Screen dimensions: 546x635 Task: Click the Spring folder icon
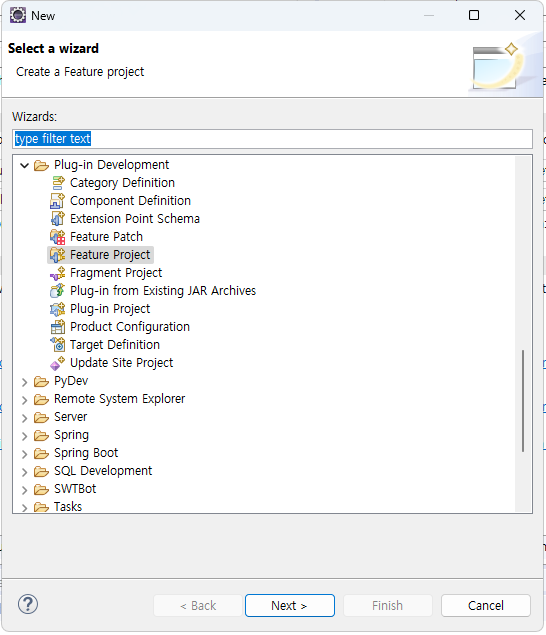[41, 435]
